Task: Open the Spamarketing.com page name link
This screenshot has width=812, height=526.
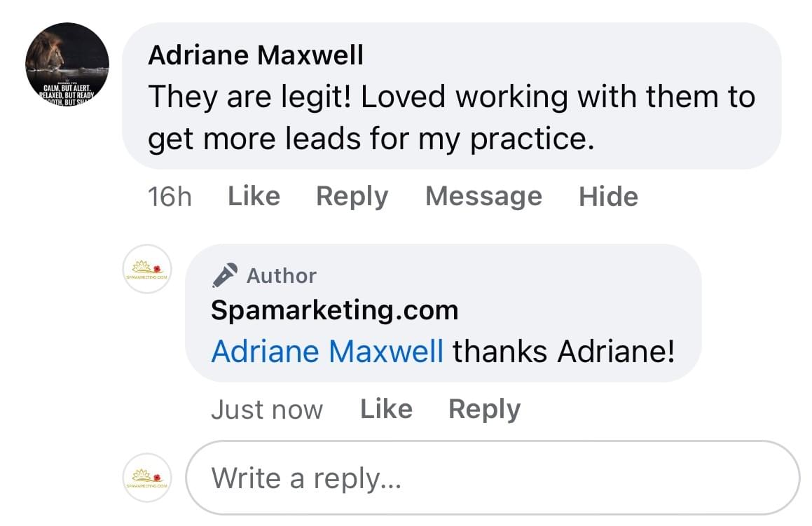Action: (334, 310)
